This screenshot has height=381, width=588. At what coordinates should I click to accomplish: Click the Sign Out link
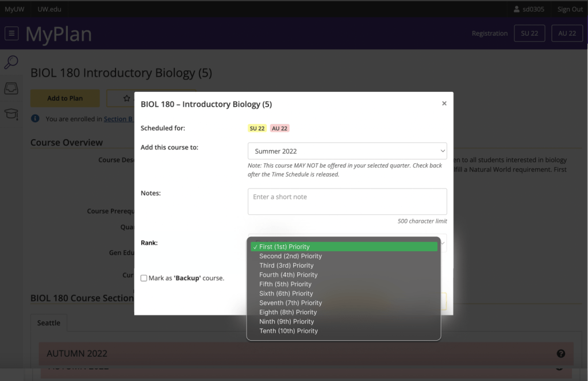[570, 9]
